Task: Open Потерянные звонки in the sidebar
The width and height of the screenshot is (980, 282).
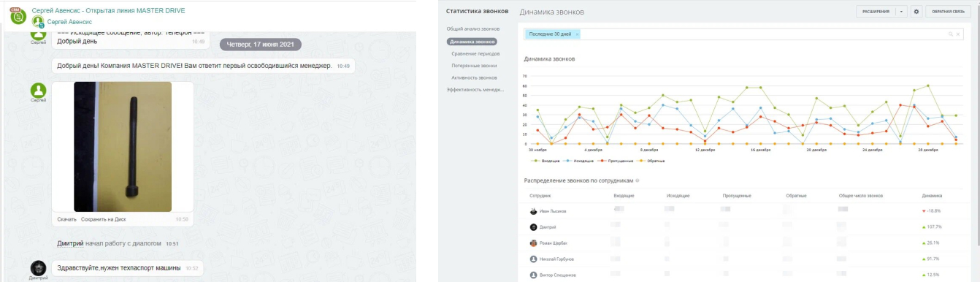Action: (x=473, y=65)
